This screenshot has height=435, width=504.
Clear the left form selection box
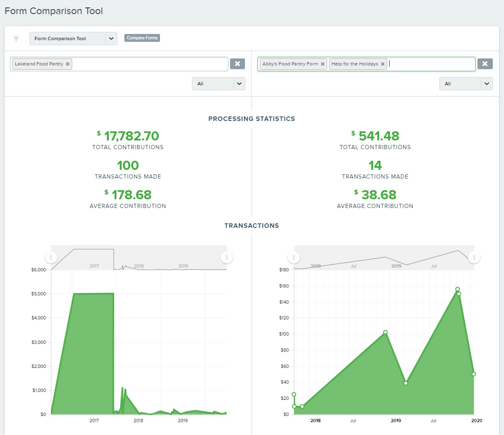point(237,64)
